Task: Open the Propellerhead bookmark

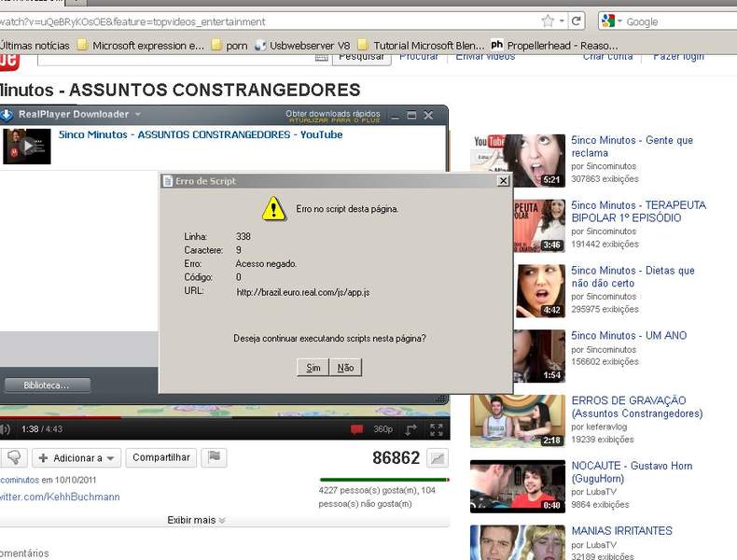Action: click(x=555, y=45)
